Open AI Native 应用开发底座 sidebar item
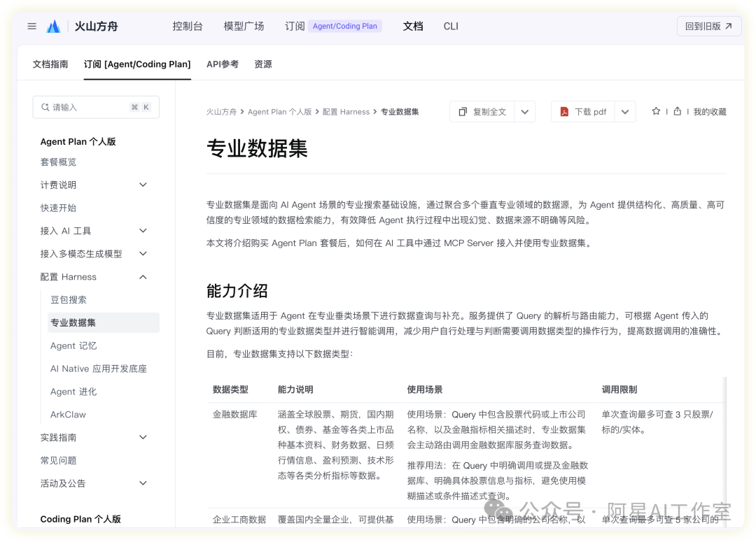Screen dimensions: 756x542 pos(99,369)
